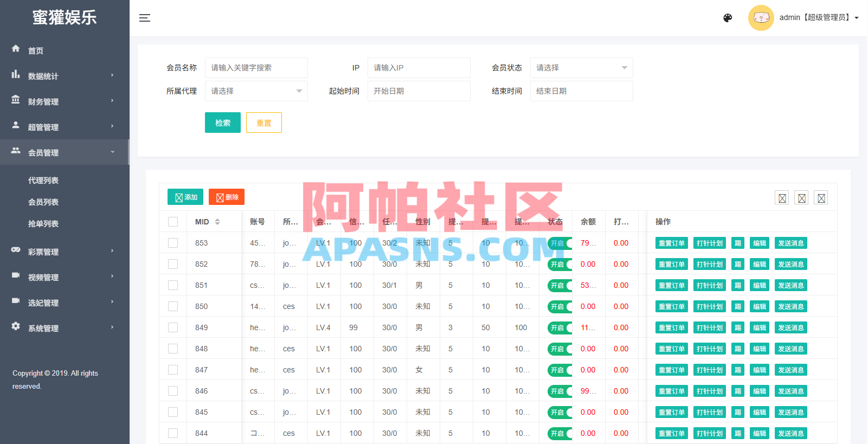Open the 所属代理 dropdown

[256, 91]
